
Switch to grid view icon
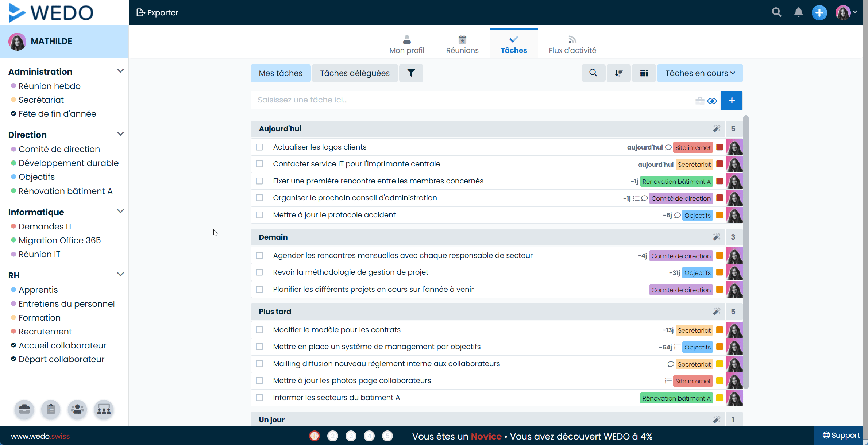pos(644,73)
